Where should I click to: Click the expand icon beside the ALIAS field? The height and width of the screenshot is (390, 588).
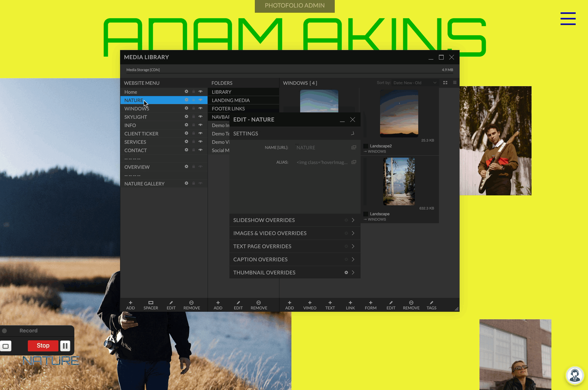click(353, 162)
